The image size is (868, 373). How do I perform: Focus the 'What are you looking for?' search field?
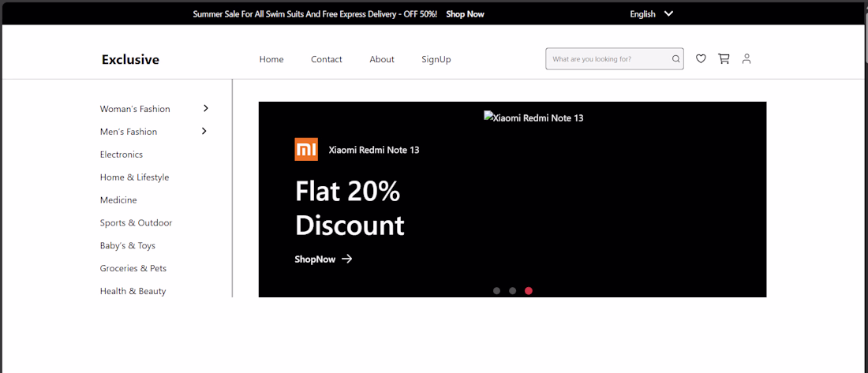(x=615, y=58)
